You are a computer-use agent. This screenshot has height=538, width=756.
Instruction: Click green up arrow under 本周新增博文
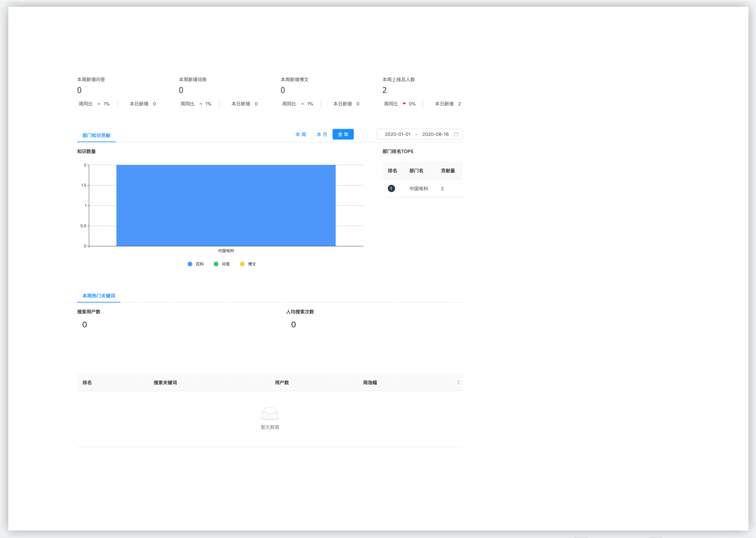pyautogui.click(x=302, y=104)
